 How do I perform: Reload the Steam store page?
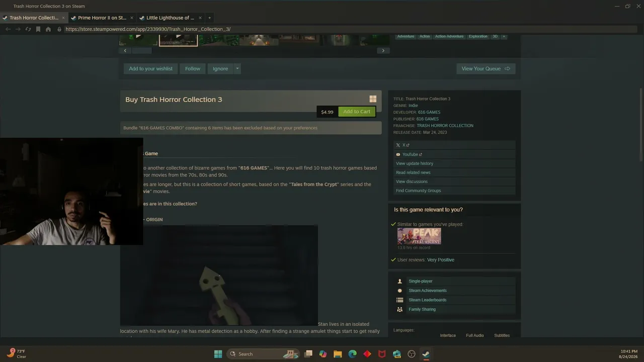pyautogui.click(x=28, y=29)
